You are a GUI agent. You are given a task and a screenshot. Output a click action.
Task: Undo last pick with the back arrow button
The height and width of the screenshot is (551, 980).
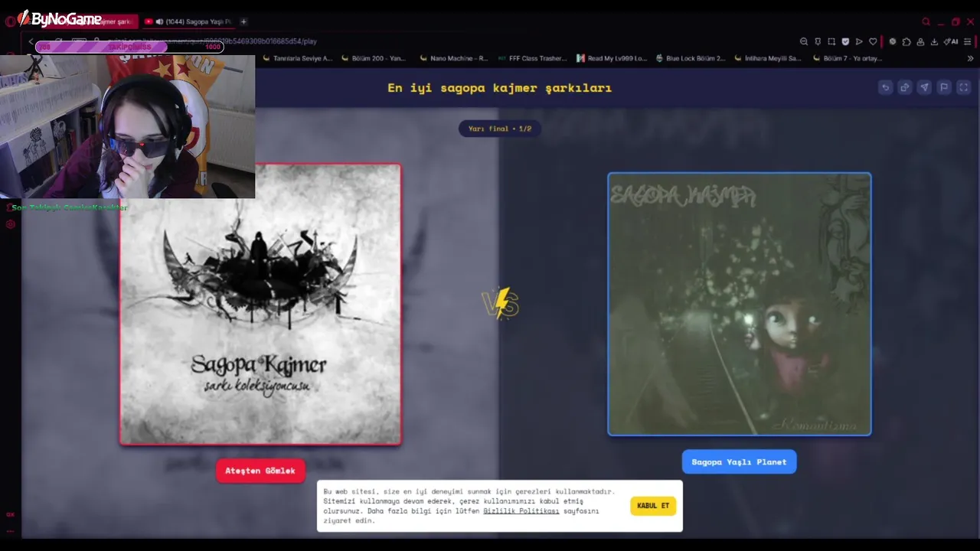pos(885,87)
